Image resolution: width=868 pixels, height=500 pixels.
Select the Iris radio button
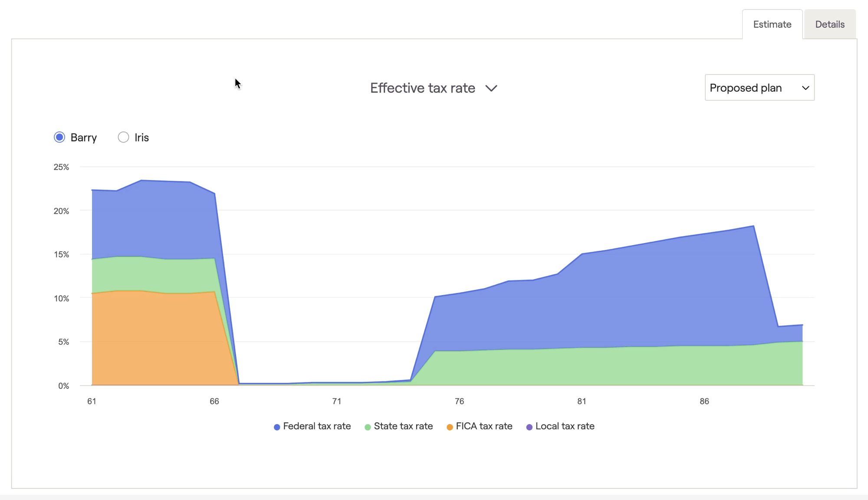pyautogui.click(x=123, y=138)
